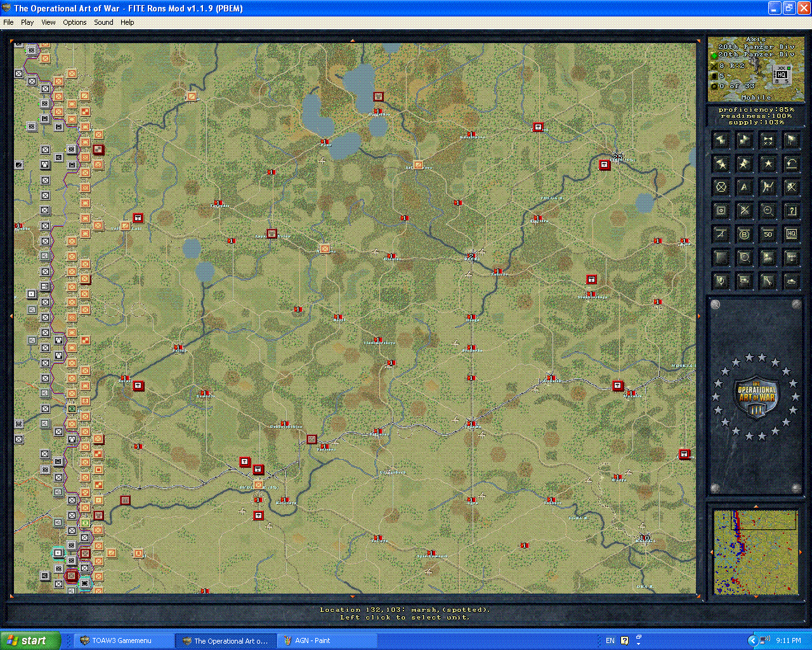Click the HQ unit counter in info panel
This screenshot has height=650, width=812.
[x=782, y=76]
